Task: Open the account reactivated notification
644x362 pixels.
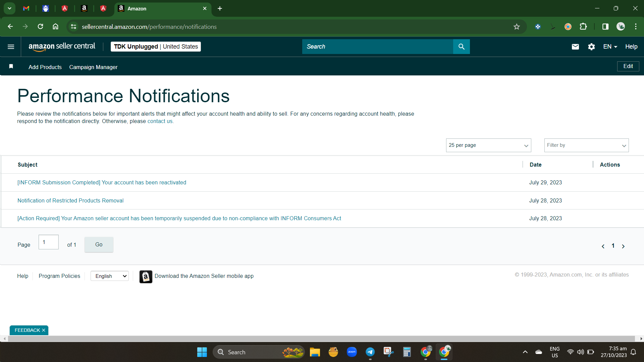Action: click(x=102, y=182)
